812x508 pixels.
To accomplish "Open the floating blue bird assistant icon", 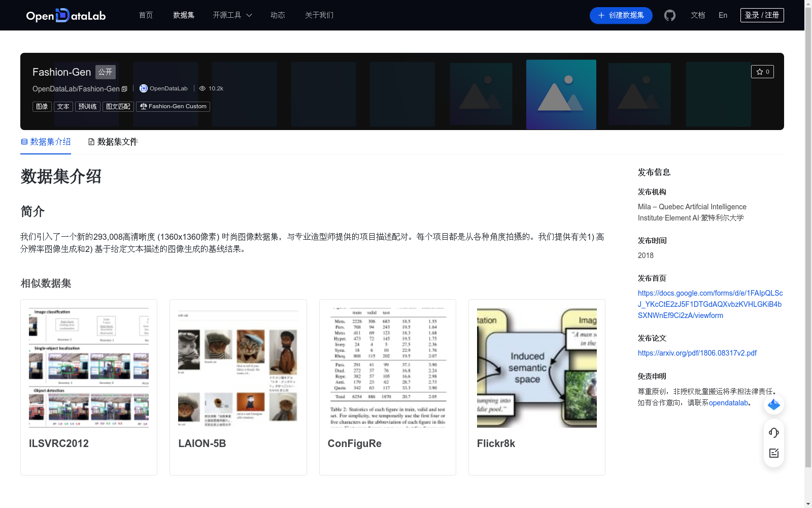I will [x=774, y=404].
